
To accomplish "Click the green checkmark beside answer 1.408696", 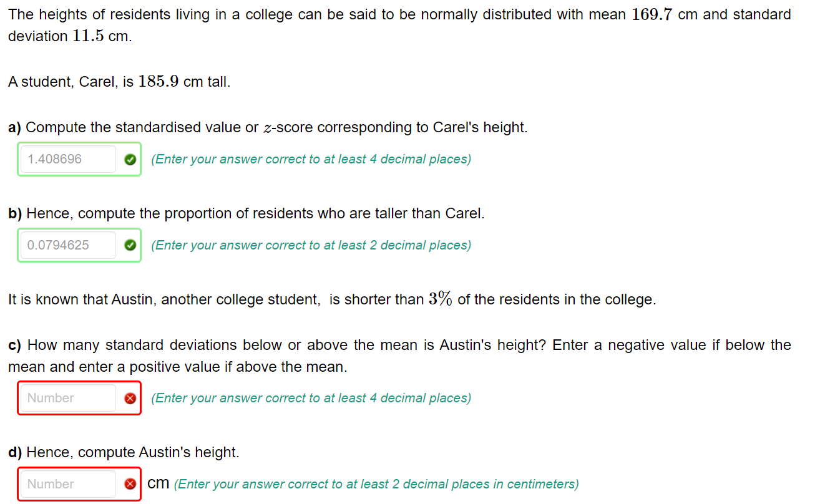I will [x=130, y=160].
